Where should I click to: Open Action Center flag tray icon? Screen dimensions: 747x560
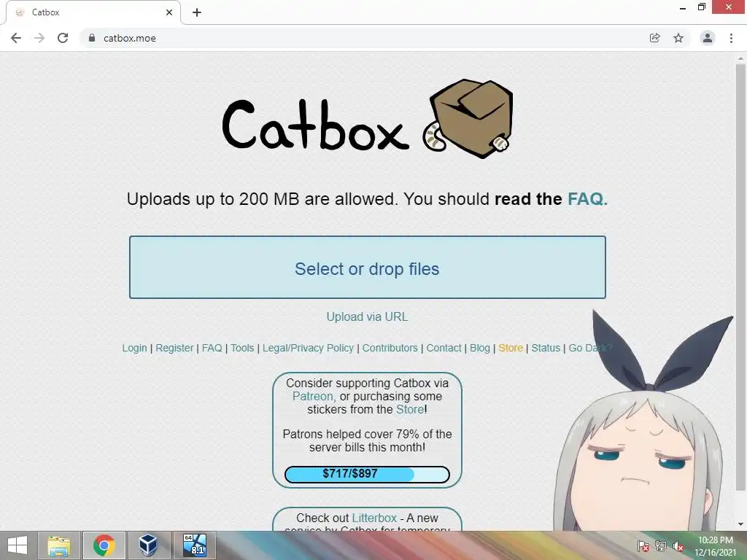pyautogui.click(x=643, y=546)
